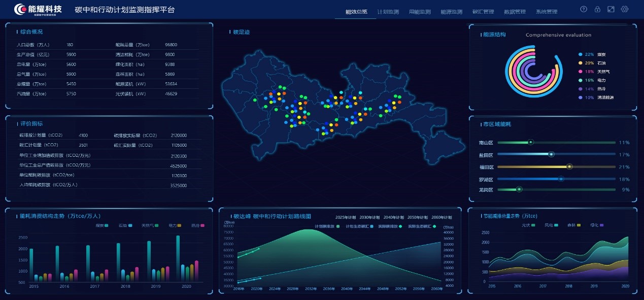Open the 碳汇管理 tab
Screen dimensions: 644x300
coord(483,12)
